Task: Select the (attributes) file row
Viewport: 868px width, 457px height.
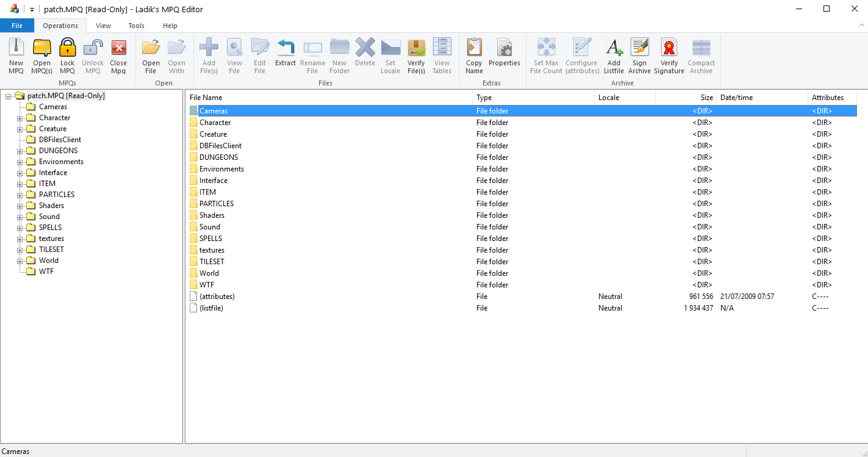Action: 523,297
